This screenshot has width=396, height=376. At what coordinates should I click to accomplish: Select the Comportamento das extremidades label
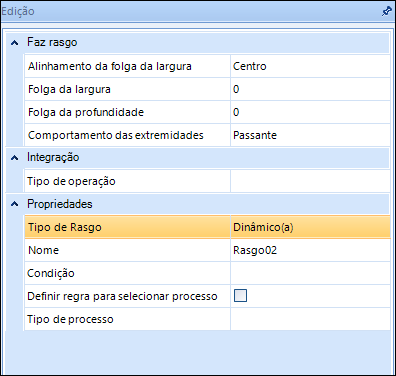pyautogui.click(x=116, y=135)
